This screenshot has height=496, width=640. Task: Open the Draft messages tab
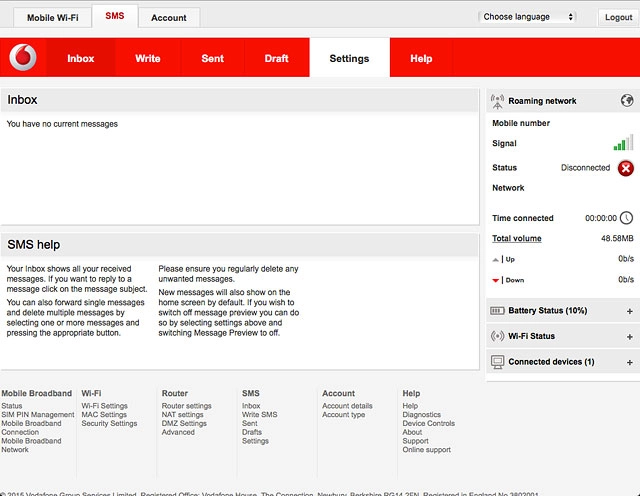[277, 58]
